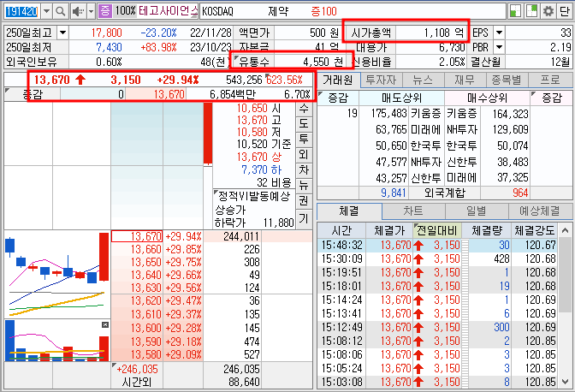This screenshot has width=575, height=392.
Task: Click the purple 증 margin badge icon
Action: (x=105, y=11)
